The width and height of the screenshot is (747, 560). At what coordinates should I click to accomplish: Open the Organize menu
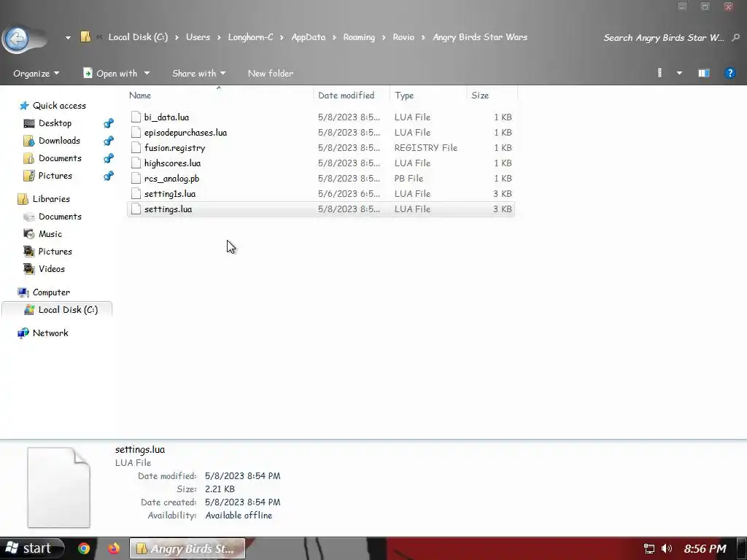[x=36, y=74]
